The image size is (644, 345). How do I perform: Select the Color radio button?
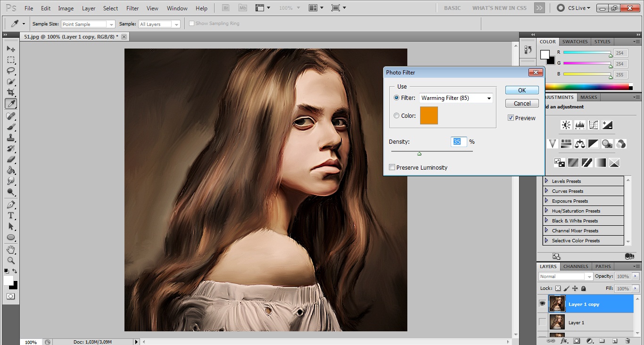pyautogui.click(x=396, y=115)
